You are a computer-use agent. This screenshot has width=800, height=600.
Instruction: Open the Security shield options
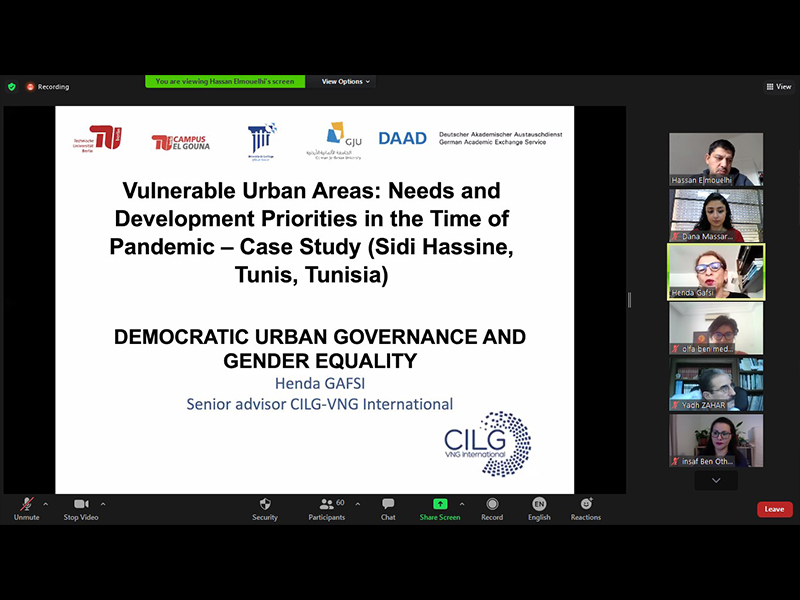coord(265,508)
